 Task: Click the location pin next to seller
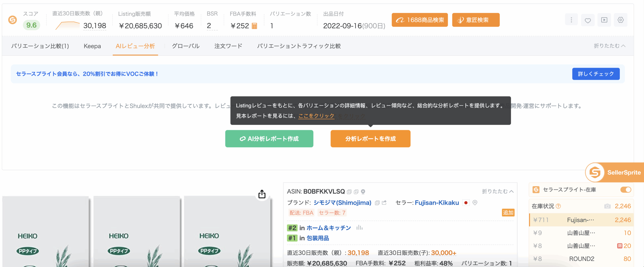point(475,203)
